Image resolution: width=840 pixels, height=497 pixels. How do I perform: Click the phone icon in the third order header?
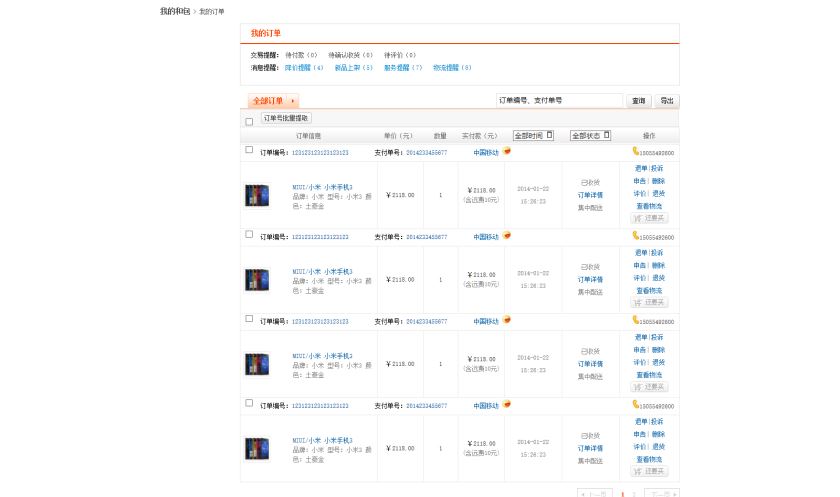635,320
